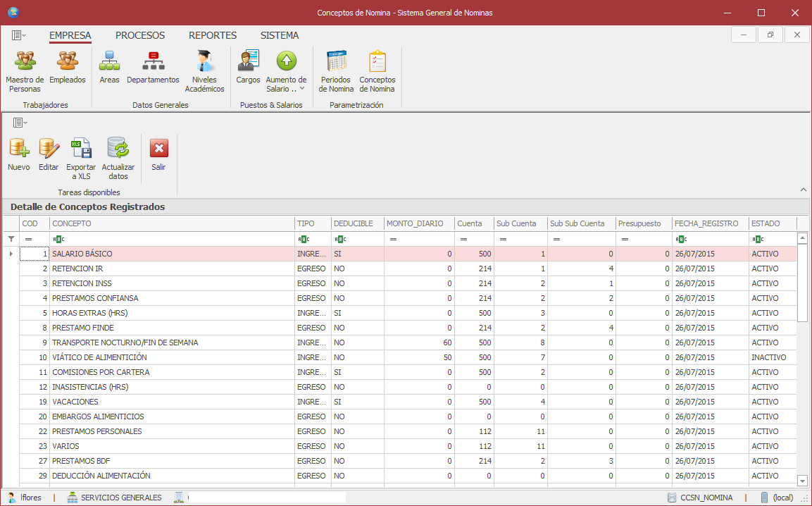Open the TIPO filter condition selector
This screenshot has width=812, height=506.
304,239
